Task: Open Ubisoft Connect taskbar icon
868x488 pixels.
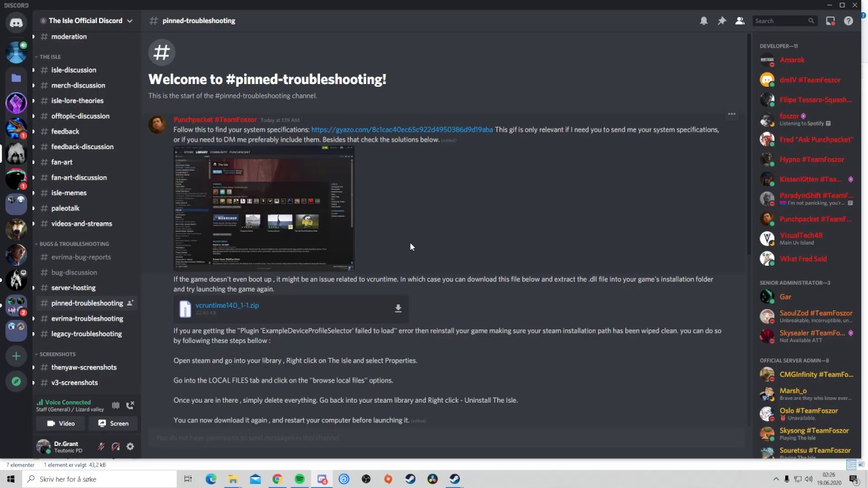Action: point(344,479)
